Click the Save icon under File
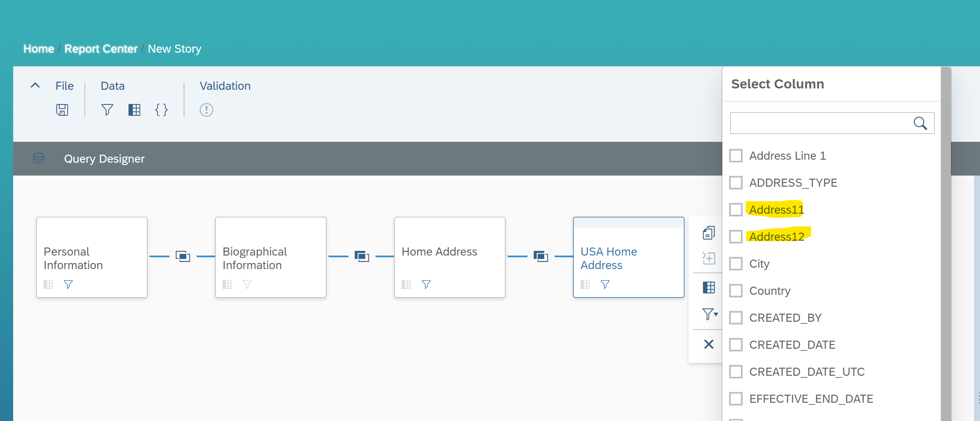Screen dimensions: 980x421 (x=62, y=110)
